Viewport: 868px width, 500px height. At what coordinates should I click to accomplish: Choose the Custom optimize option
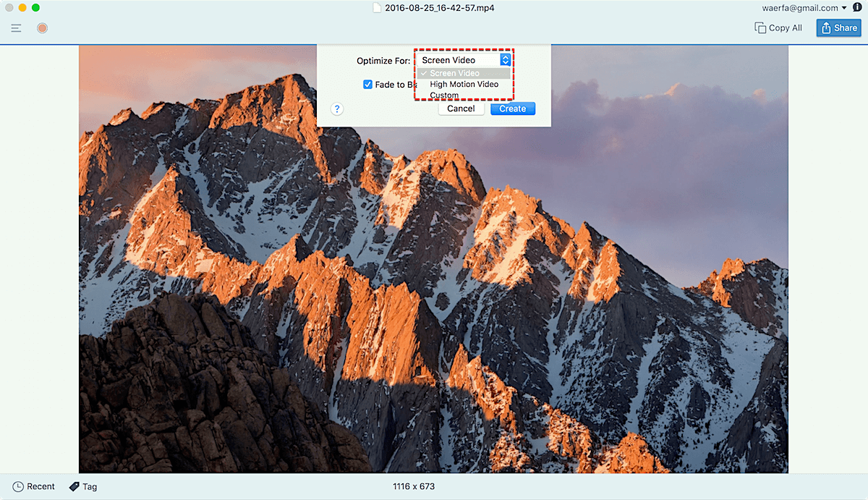pyautogui.click(x=444, y=95)
